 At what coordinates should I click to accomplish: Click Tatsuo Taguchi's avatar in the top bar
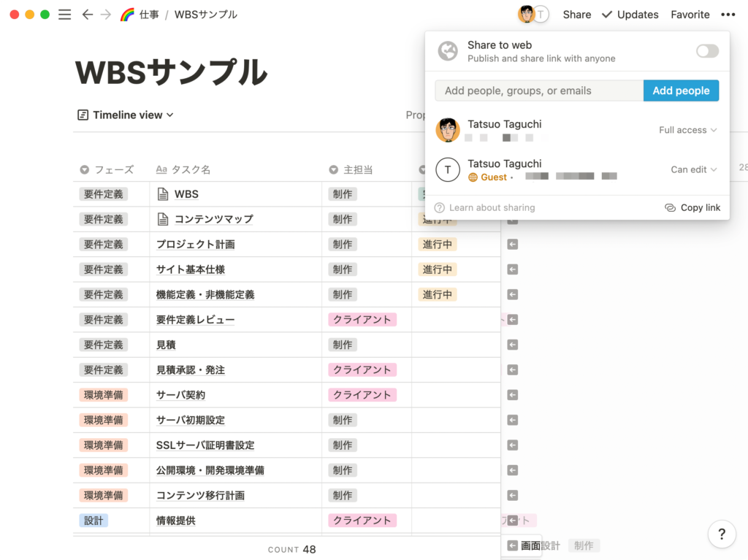pyautogui.click(x=526, y=15)
